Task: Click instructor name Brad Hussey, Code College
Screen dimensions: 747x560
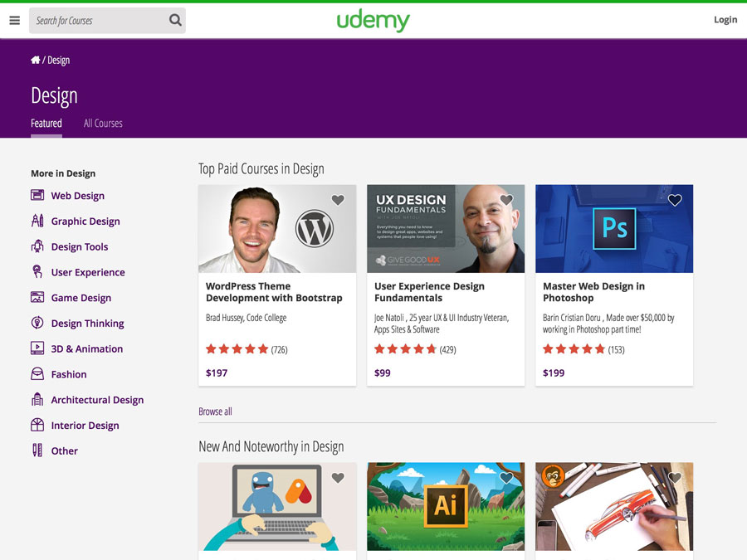Action: tap(247, 318)
